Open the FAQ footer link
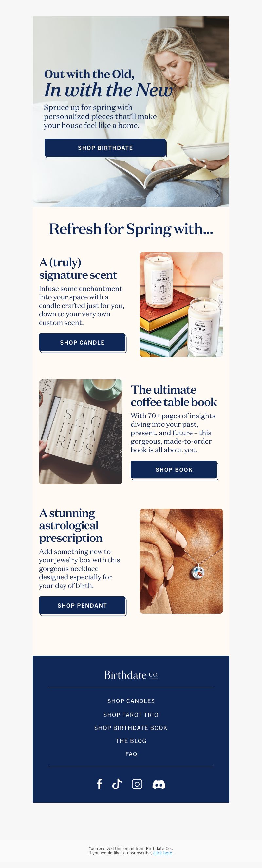The image size is (262, 868). click(131, 754)
